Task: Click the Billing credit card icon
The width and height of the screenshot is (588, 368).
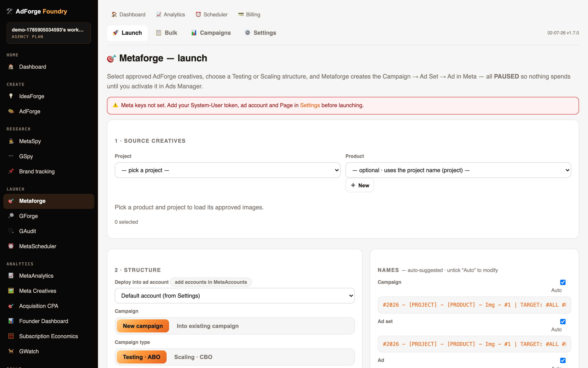Action: tap(241, 14)
